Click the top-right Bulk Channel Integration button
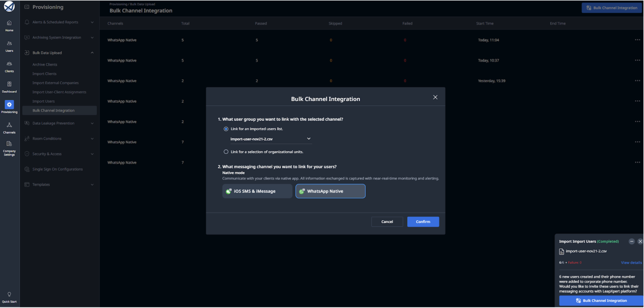This screenshot has height=308, width=644. click(611, 8)
